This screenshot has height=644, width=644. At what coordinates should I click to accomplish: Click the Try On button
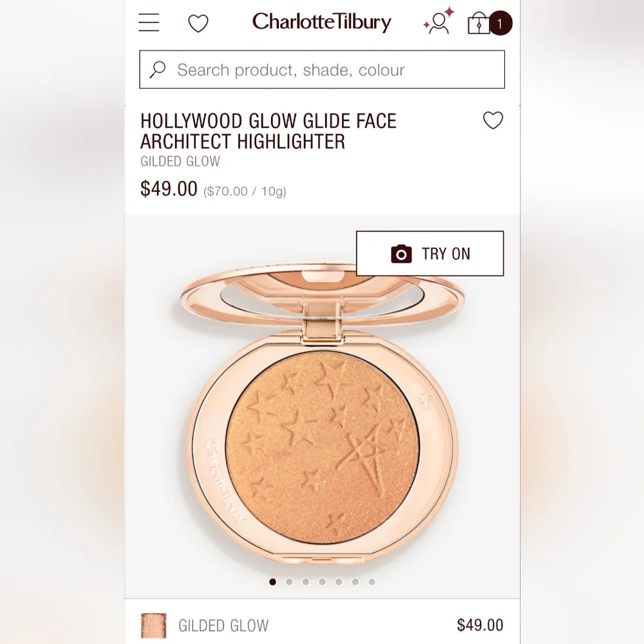coord(430,253)
